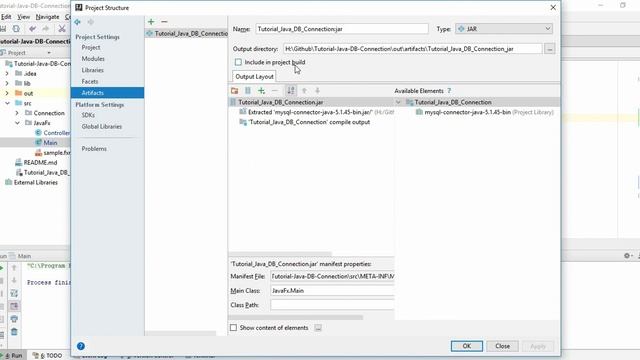The height and width of the screenshot is (360, 640).
Task: Open Global Libraries settings
Action: (102, 127)
